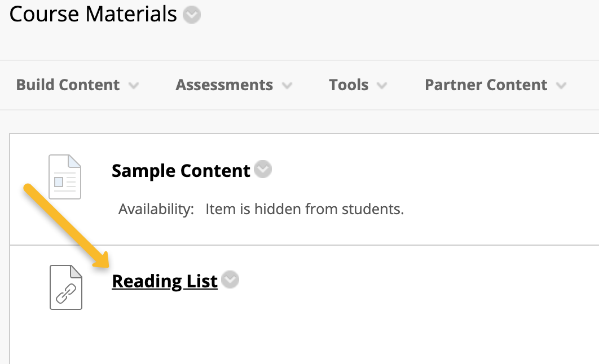
Task: Click the "Availability:" label
Action: (156, 210)
